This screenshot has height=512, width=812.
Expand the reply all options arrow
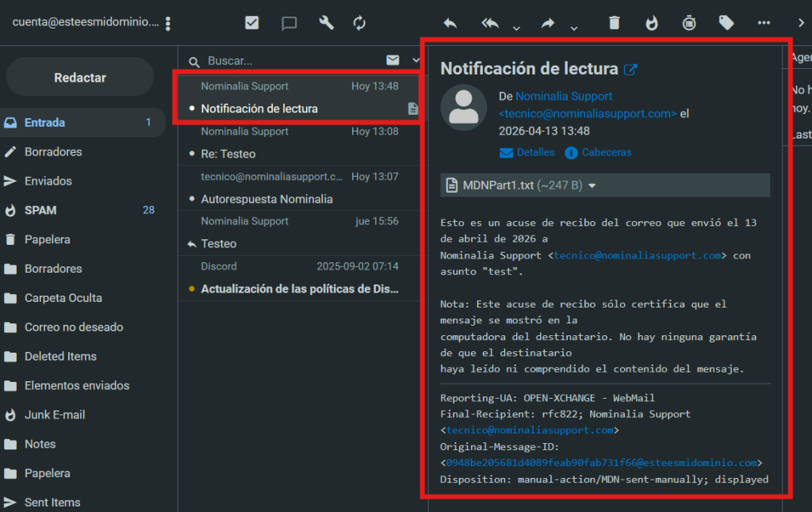516,29
